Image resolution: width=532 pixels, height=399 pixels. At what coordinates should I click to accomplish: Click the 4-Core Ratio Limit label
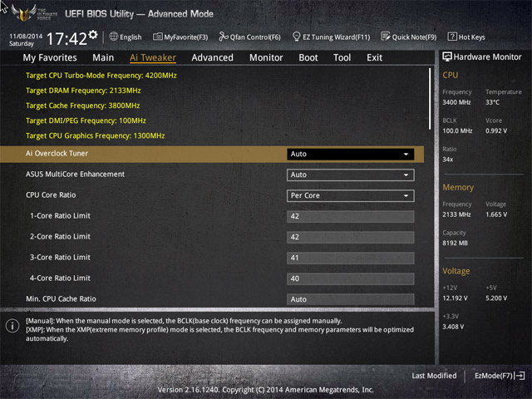coord(60,278)
